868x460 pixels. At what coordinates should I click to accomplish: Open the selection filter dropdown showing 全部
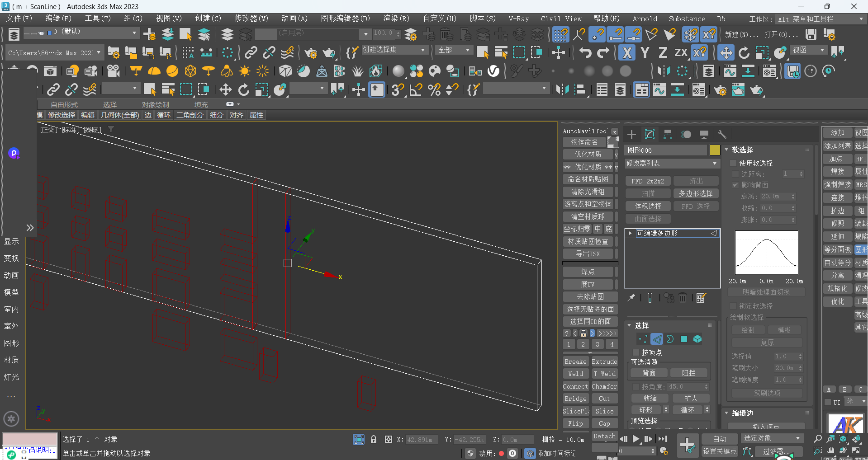(x=455, y=50)
